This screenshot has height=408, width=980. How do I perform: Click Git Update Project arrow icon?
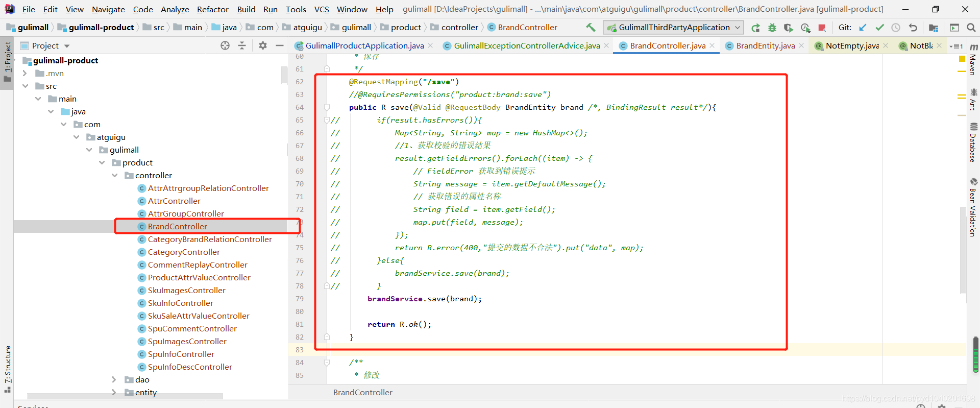(x=863, y=28)
